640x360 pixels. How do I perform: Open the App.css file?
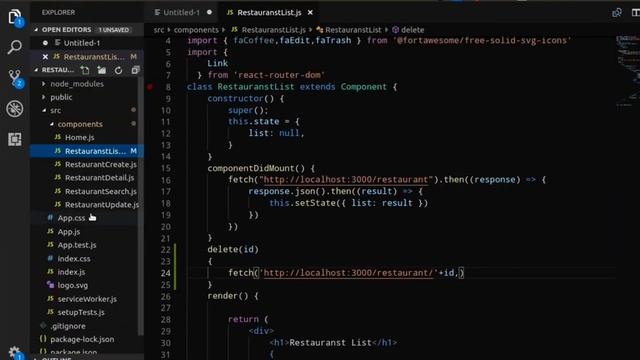[71, 218]
